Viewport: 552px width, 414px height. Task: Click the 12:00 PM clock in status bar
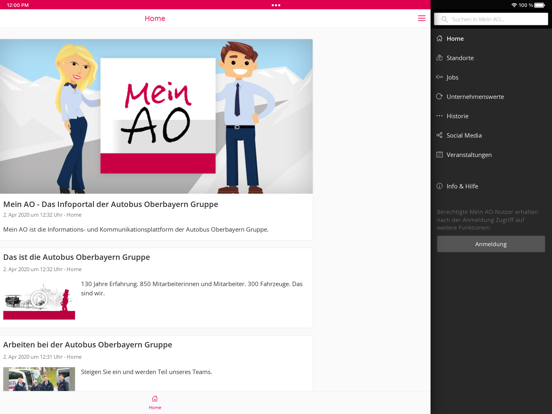(18, 5)
